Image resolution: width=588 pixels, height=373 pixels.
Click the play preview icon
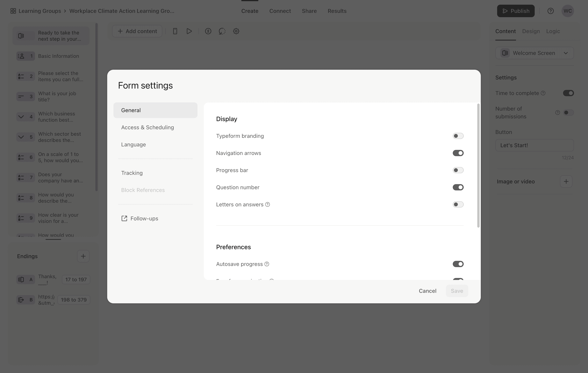click(x=189, y=31)
